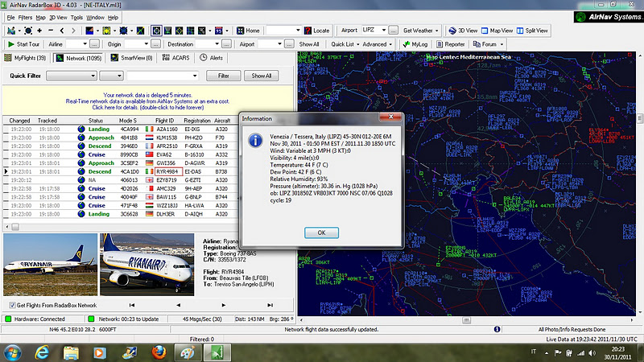Show the next aircraft photo

pyautogui.click(x=224, y=305)
